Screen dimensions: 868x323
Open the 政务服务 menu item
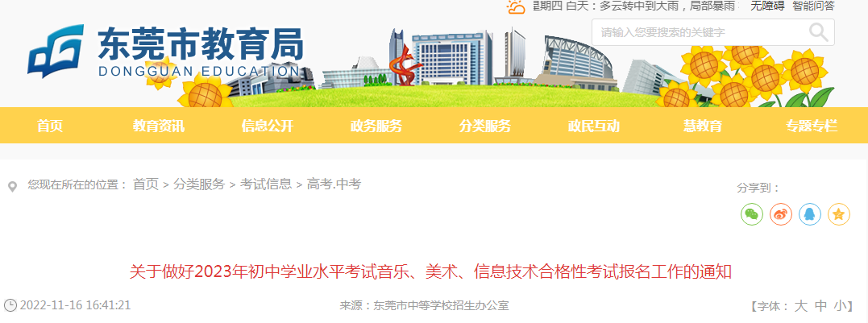click(376, 126)
